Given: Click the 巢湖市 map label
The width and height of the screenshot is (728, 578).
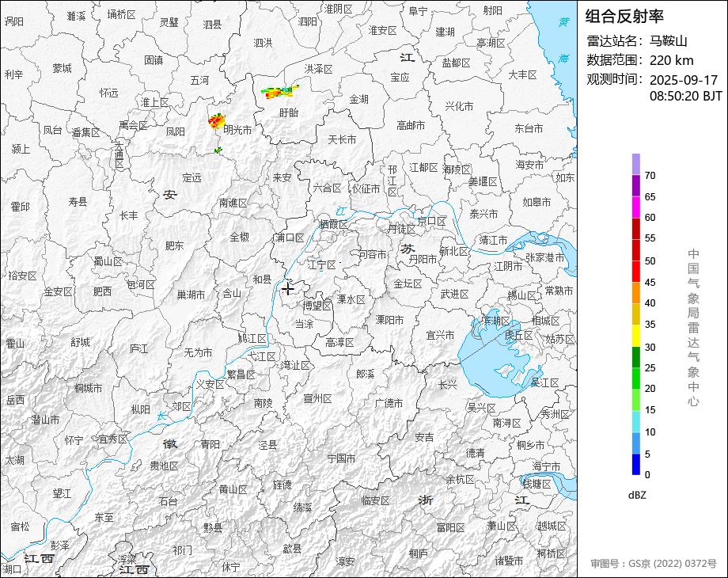Looking at the screenshot, I should pyautogui.click(x=191, y=295).
